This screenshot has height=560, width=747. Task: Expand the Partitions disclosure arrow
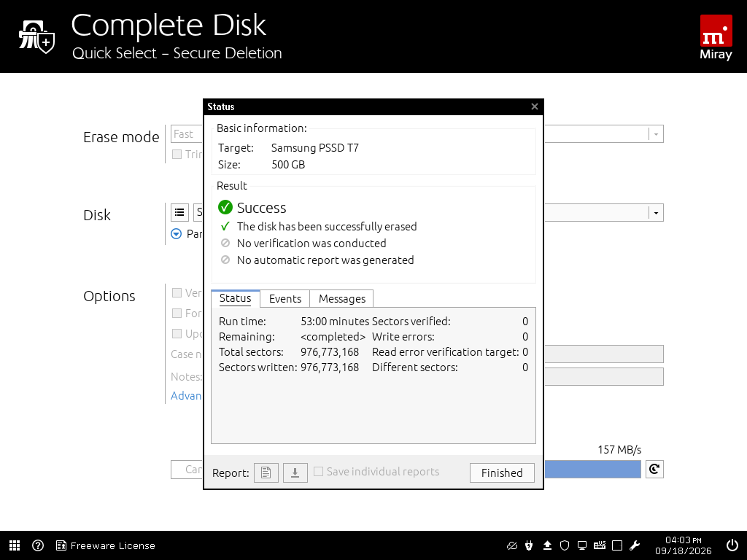177,234
